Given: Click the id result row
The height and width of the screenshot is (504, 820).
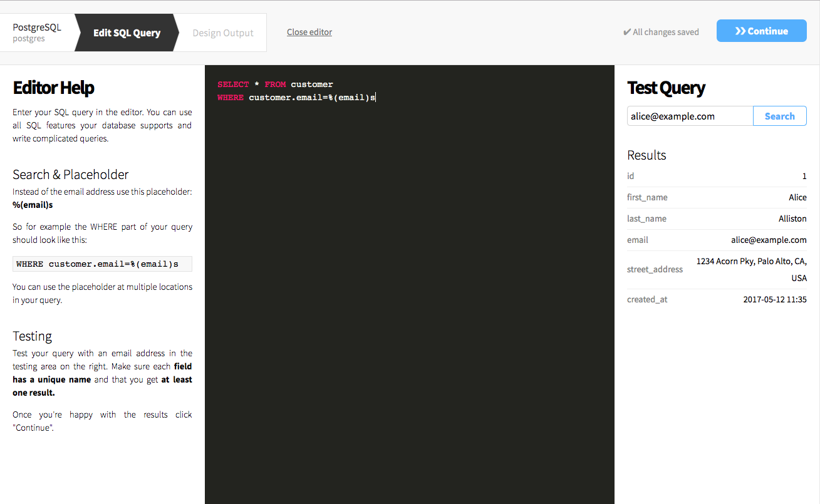Looking at the screenshot, I should pos(717,176).
